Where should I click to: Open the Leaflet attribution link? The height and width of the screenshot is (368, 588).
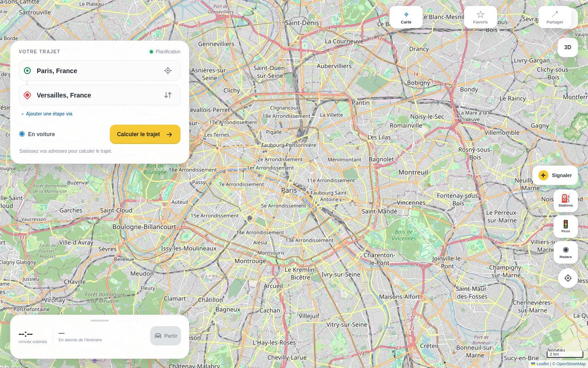pos(540,364)
